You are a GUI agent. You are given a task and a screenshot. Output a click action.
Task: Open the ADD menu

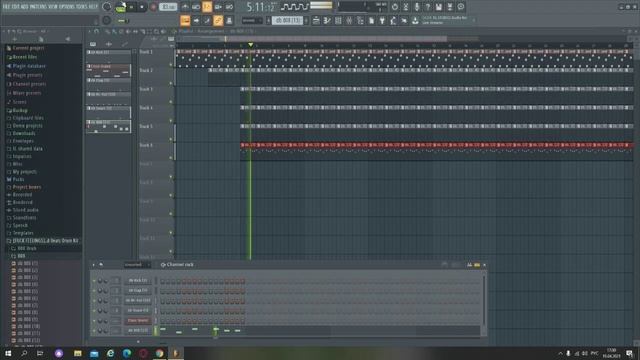(24, 7)
